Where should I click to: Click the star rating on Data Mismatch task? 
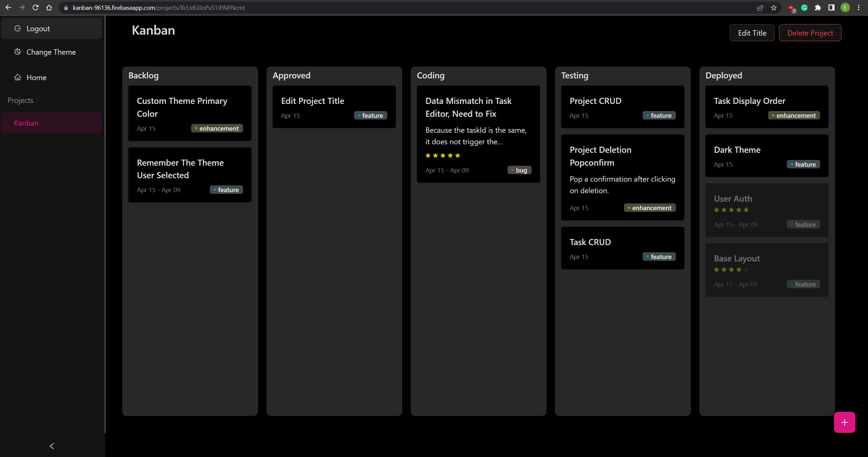443,156
